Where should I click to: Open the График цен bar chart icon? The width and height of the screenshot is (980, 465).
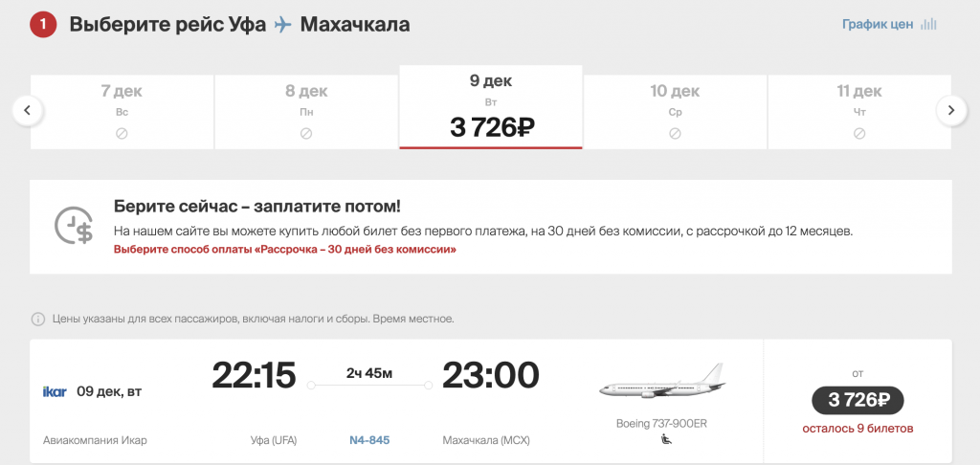click(x=928, y=25)
